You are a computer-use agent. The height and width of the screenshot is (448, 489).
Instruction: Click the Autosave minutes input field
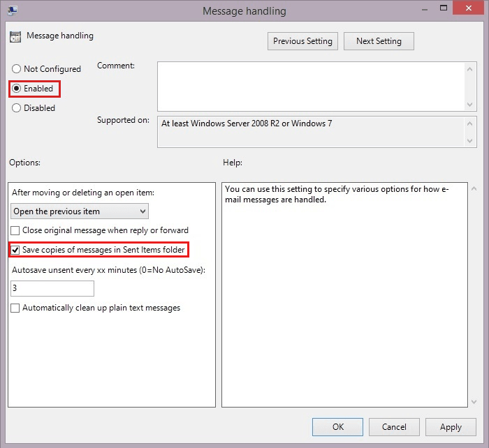52,288
